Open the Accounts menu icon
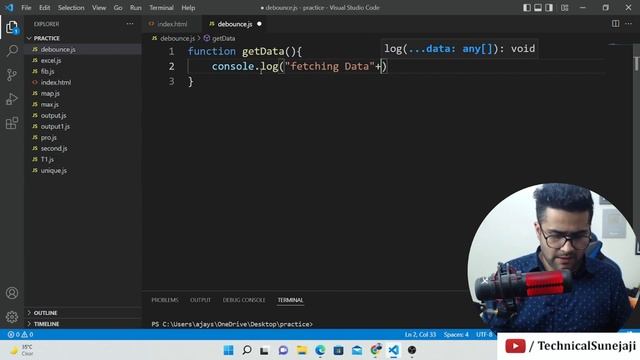Viewport: 640px width, 360px height. [x=12, y=293]
